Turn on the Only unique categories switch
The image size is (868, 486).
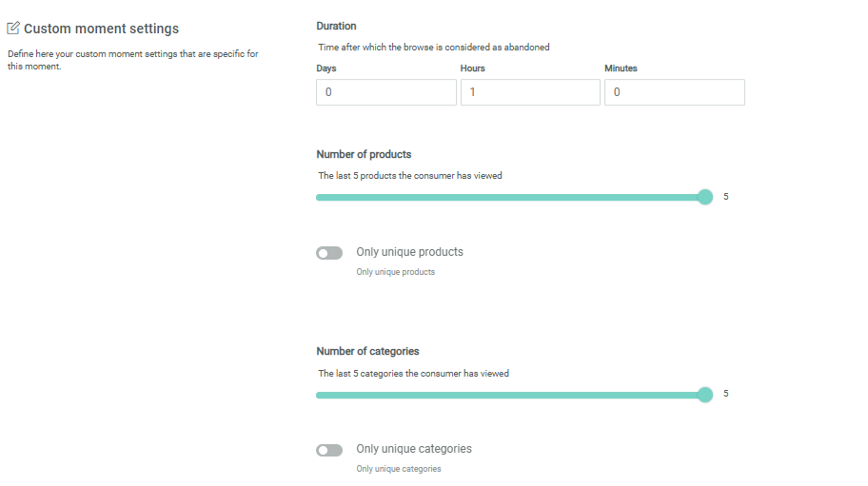tap(329, 450)
